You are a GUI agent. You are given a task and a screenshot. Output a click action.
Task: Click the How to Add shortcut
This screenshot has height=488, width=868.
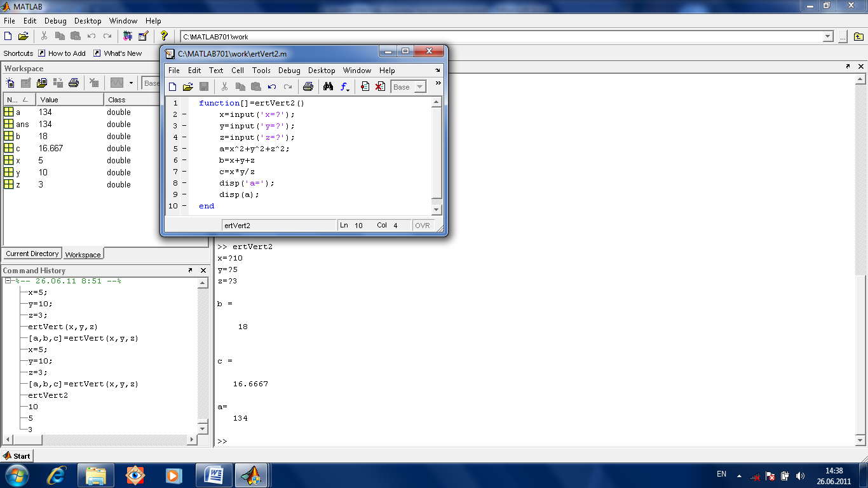point(62,53)
